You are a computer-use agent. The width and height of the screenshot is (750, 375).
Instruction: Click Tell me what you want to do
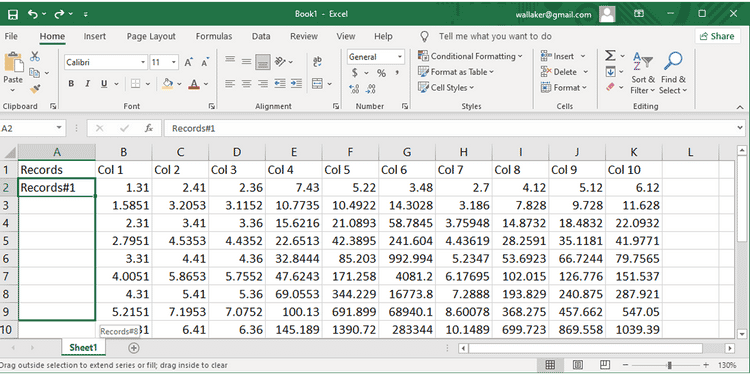pos(495,36)
